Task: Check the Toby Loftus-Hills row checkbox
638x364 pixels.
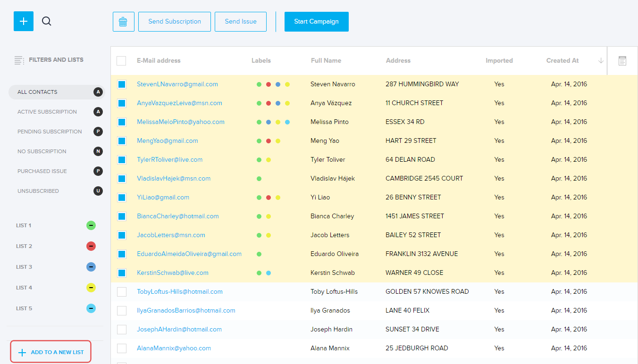Action: 122,292
